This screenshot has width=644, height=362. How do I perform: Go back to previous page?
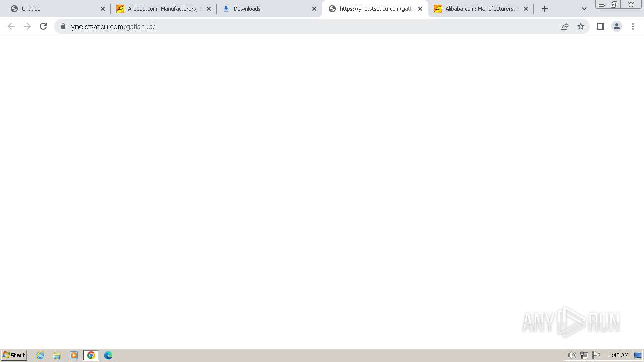point(11,26)
